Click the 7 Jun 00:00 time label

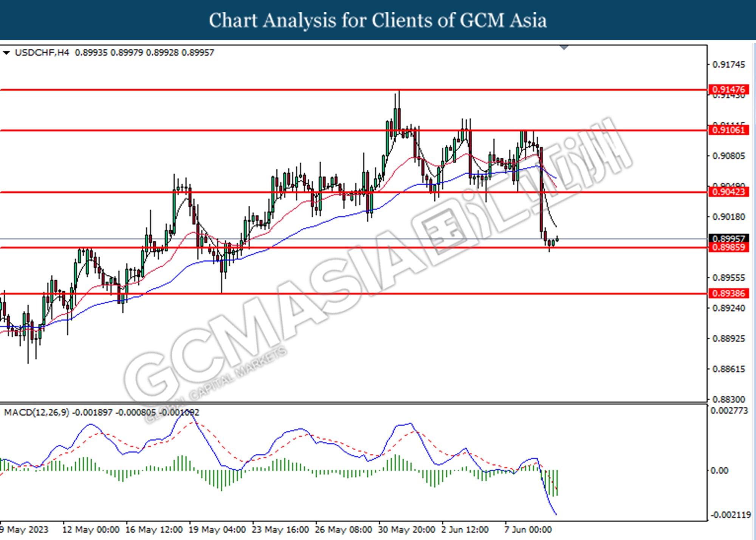pos(528,530)
